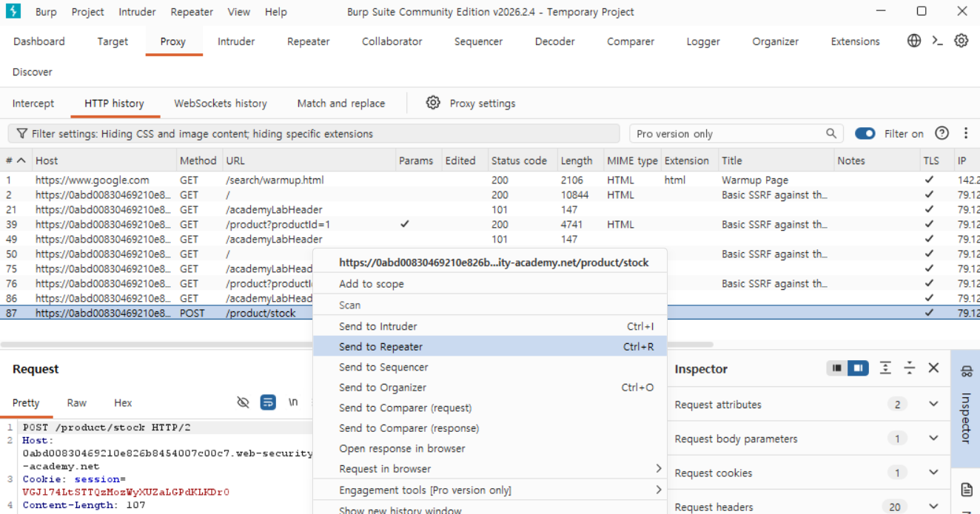Click the Proxy settings button
Image resolution: width=980 pixels, height=514 pixels.
pos(471,103)
